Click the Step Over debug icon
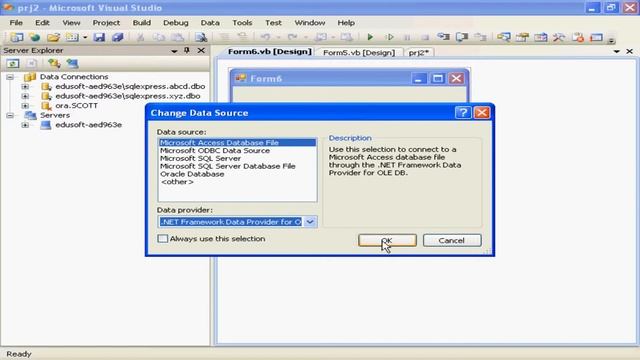The height and width of the screenshot is (360, 640). click(462, 38)
